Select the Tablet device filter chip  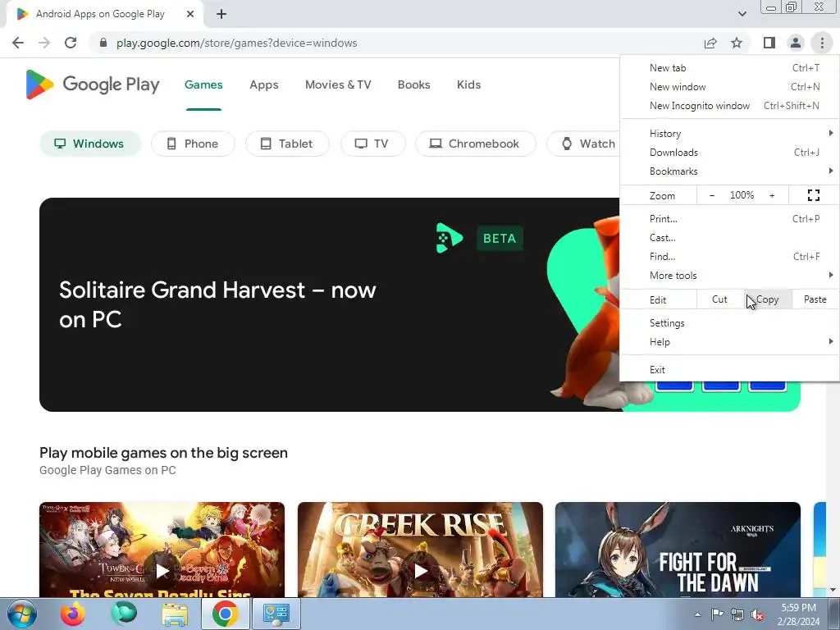pyautogui.click(x=287, y=144)
